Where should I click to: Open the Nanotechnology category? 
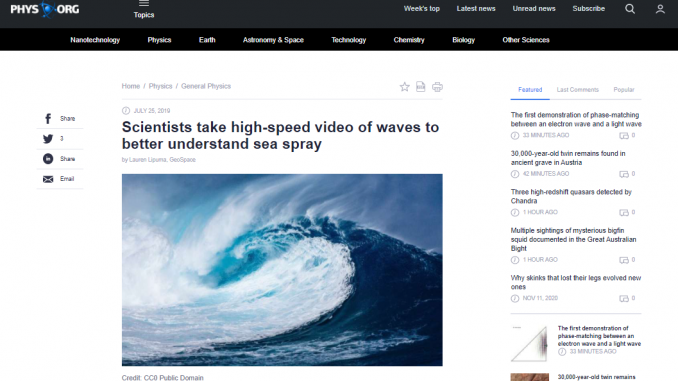(x=95, y=40)
